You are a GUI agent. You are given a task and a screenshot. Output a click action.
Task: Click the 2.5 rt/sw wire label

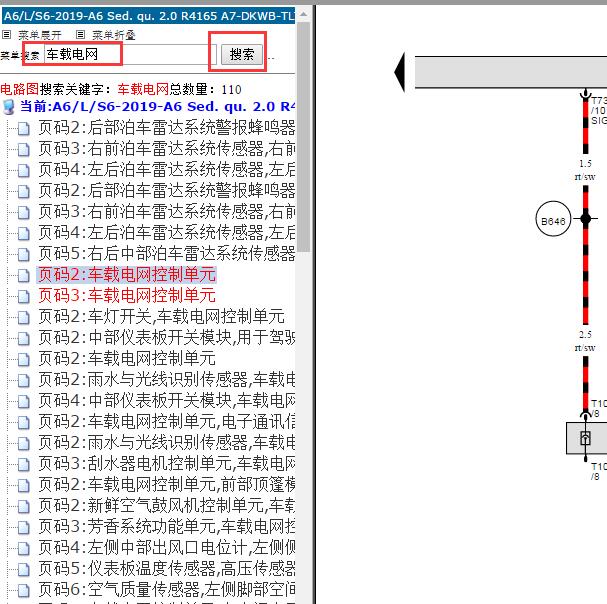tap(585, 341)
